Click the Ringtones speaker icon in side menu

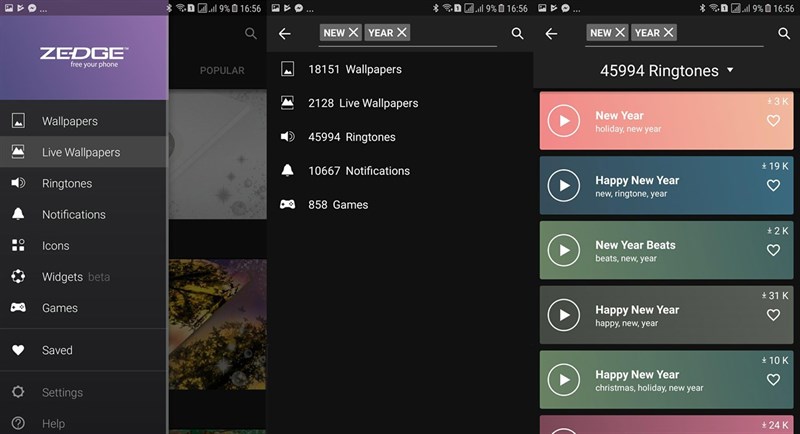[18, 183]
